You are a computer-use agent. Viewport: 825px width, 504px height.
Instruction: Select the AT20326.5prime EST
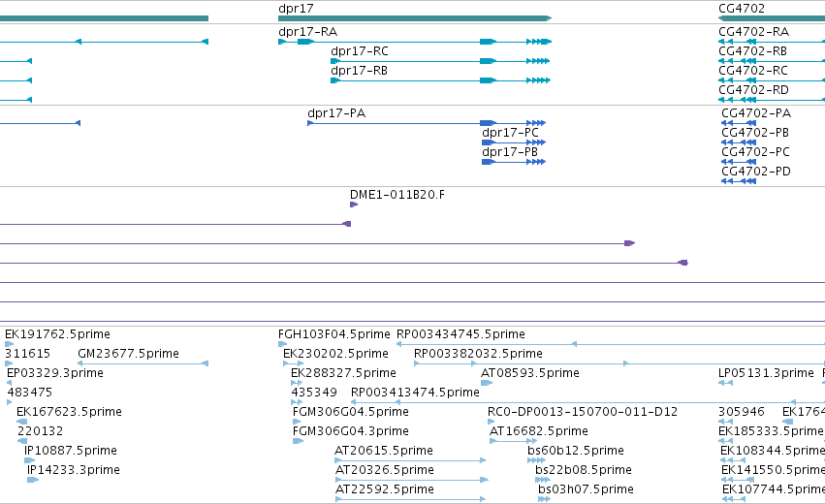coord(385,470)
